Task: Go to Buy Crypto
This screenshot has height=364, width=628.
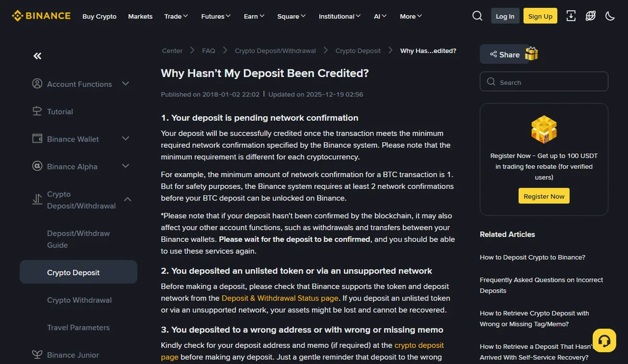Action: (x=99, y=16)
